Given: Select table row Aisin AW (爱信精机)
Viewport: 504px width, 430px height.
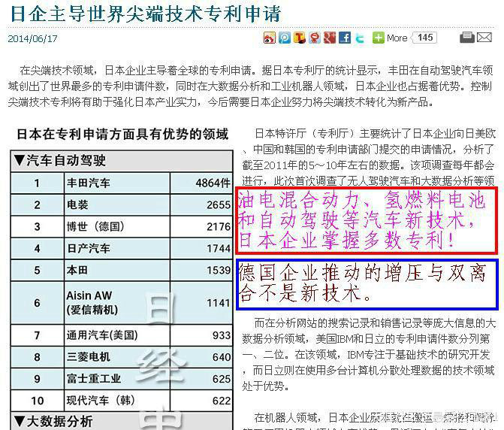Looking at the screenshot, I should (122, 303).
